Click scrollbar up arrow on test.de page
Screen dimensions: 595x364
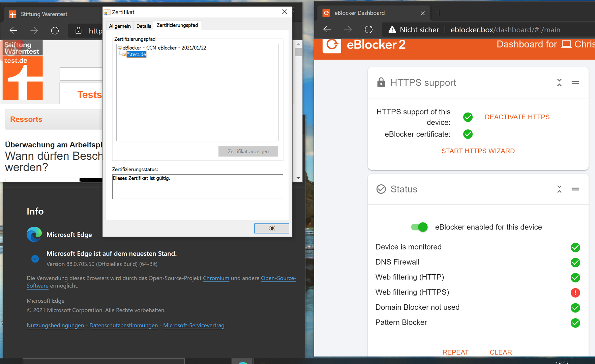click(298, 44)
